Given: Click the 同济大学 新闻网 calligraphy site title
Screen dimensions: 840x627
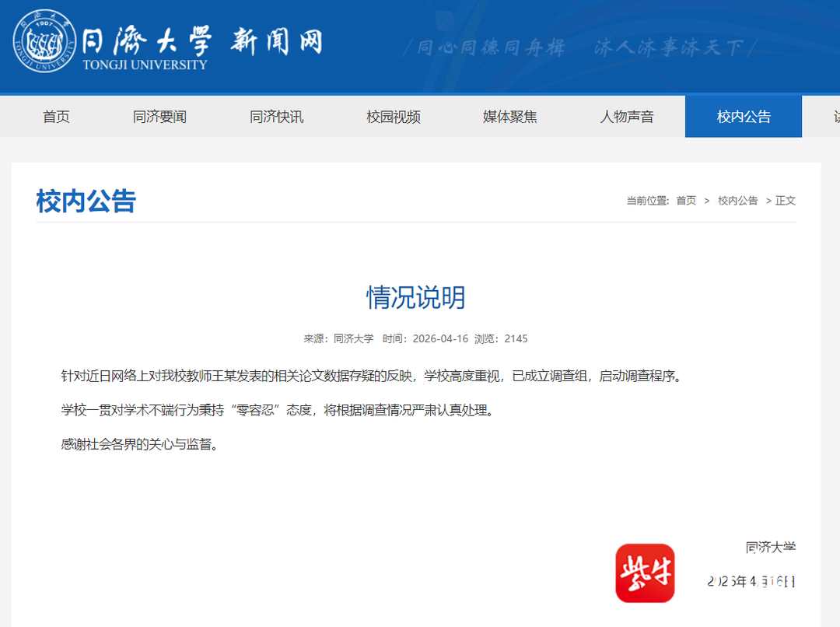Looking at the screenshot, I should click(x=202, y=39).
